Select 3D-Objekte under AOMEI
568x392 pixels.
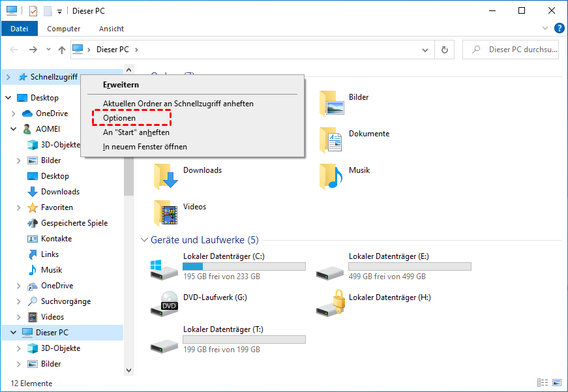coord(61,145)
